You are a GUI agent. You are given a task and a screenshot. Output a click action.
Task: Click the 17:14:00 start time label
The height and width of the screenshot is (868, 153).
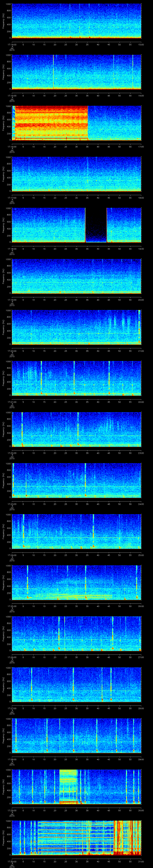pyautogui.click(x=12, y=44)
